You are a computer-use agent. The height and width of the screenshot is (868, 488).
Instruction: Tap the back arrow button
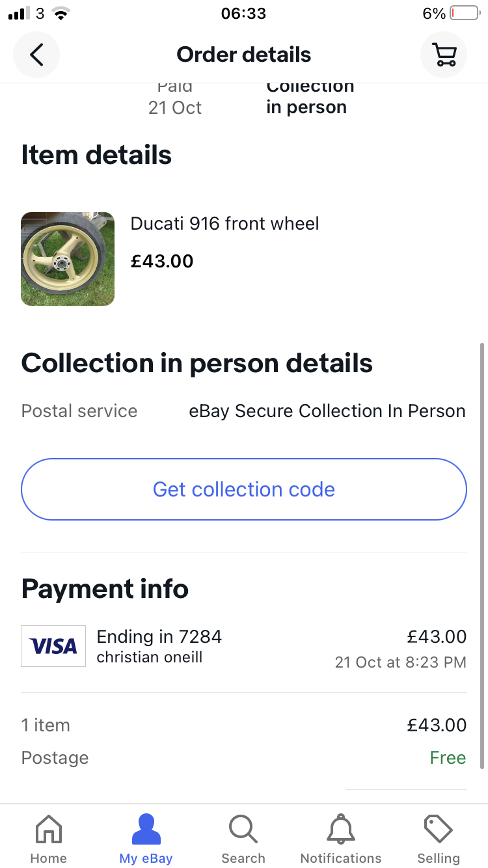point(36,55)
